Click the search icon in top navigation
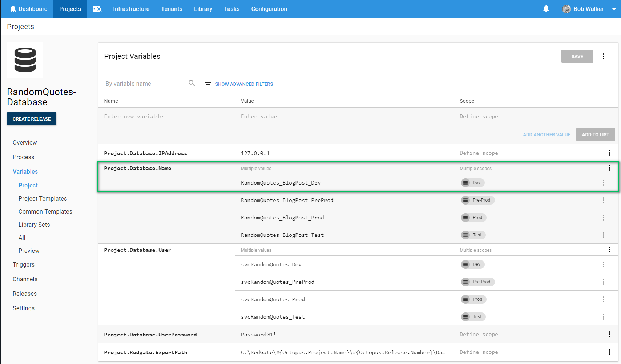Image resolution: width=621 pixels, height=364 pixels. point(97,9)
